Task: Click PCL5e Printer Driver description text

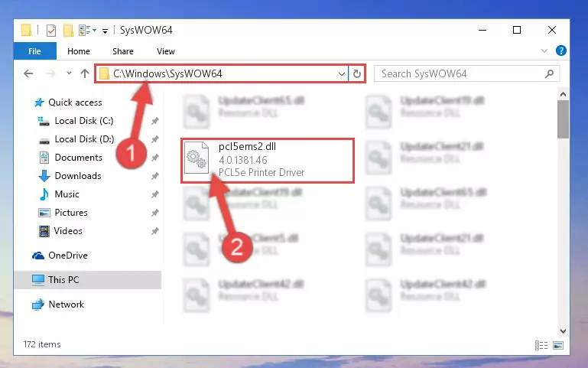Action: coord(262,173)
